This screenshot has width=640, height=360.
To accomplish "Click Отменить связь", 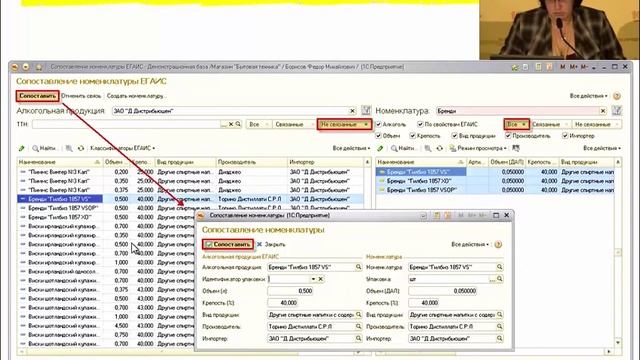I will point(81,96).
